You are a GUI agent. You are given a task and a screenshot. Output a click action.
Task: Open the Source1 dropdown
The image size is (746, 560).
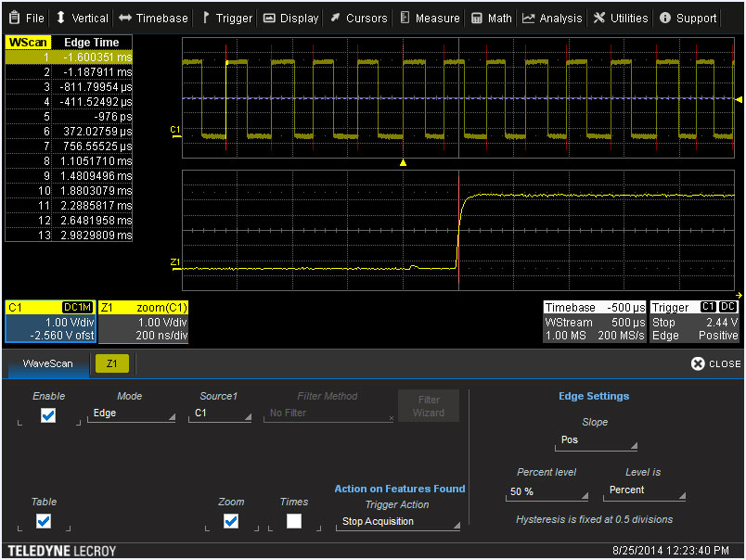pyautogui.click(x=221, y=414)
